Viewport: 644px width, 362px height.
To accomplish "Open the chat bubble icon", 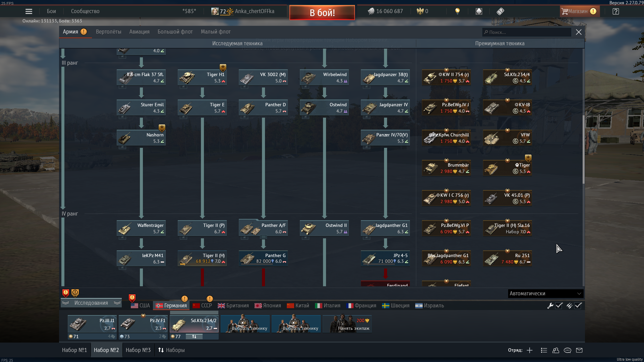I will coord(568,350).
